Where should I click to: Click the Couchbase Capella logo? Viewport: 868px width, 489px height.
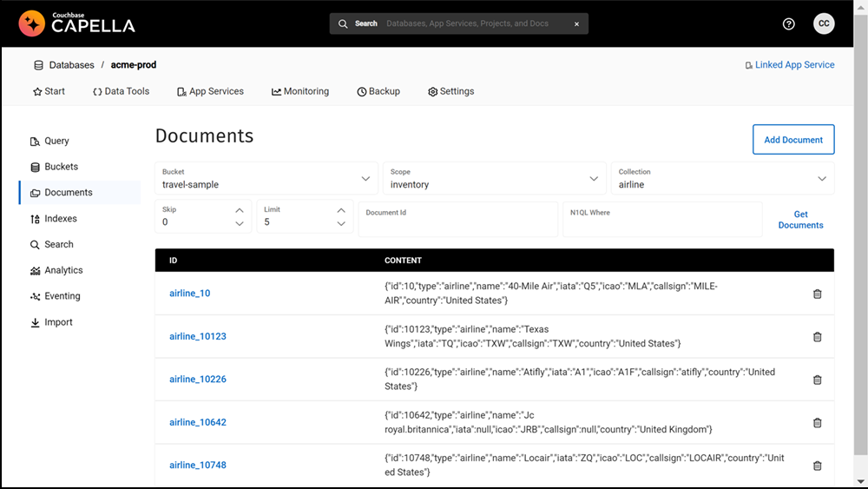coord(77,23)
